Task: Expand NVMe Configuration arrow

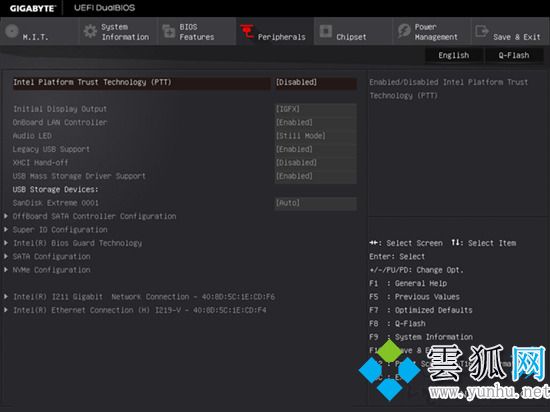Action: coord(6,270)
